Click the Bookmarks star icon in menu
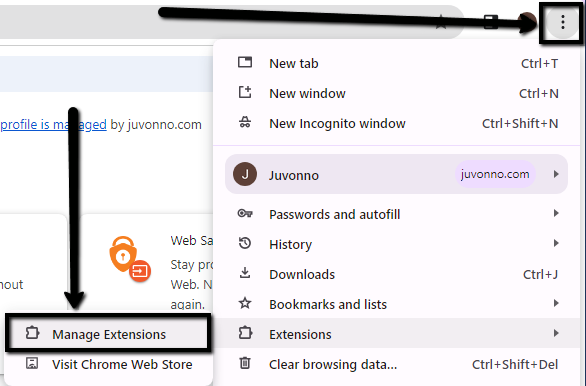 [x=245, y=303]
